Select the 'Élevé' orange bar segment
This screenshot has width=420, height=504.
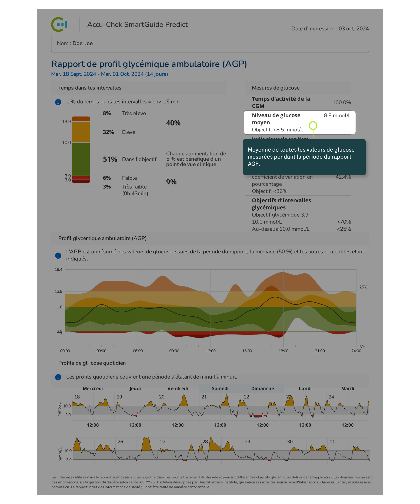pyautogui.click(x=81, y=132)
